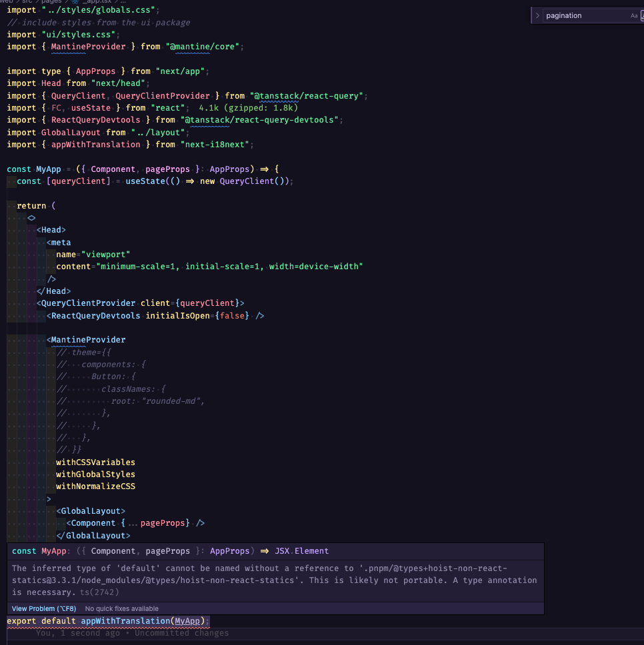The image size is (644, 645).
Task: Click "@tanstack/react-query" module string
Action: 307,96
